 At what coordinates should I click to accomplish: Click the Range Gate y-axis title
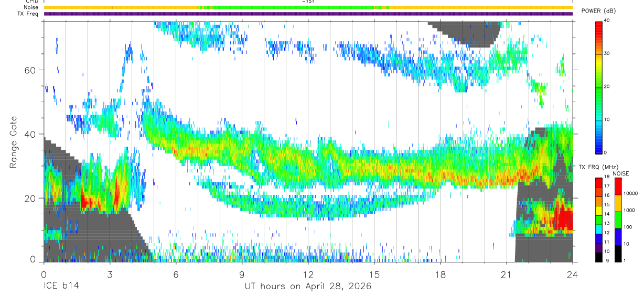(x=14, y=142)
